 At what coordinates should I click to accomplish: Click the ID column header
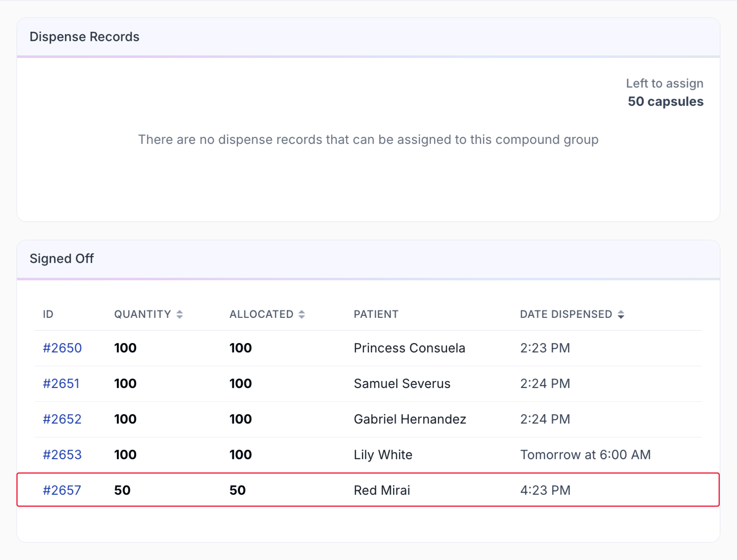pos(48,314)
